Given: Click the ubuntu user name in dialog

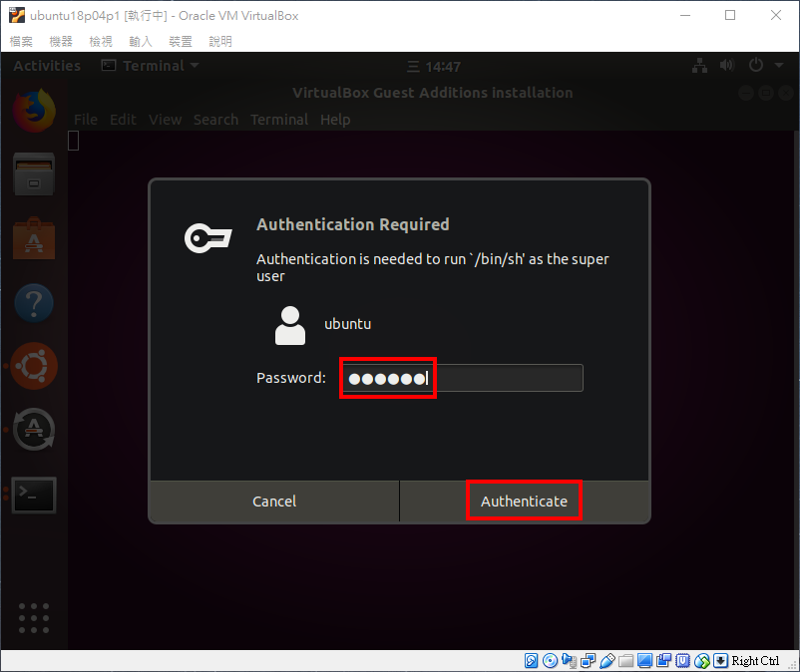Looking at the screenshot, I should 348,324.
